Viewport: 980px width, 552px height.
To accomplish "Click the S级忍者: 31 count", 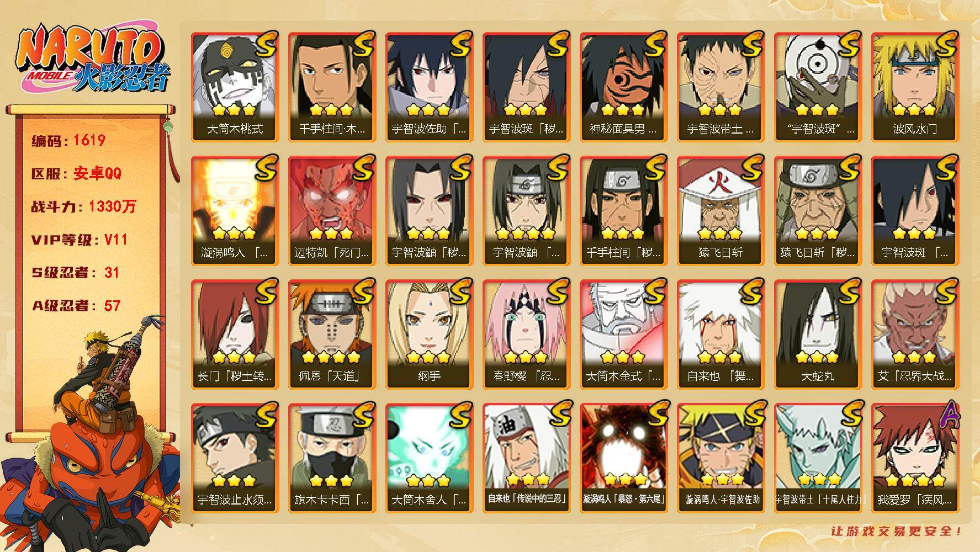I will tap(75, 273).
